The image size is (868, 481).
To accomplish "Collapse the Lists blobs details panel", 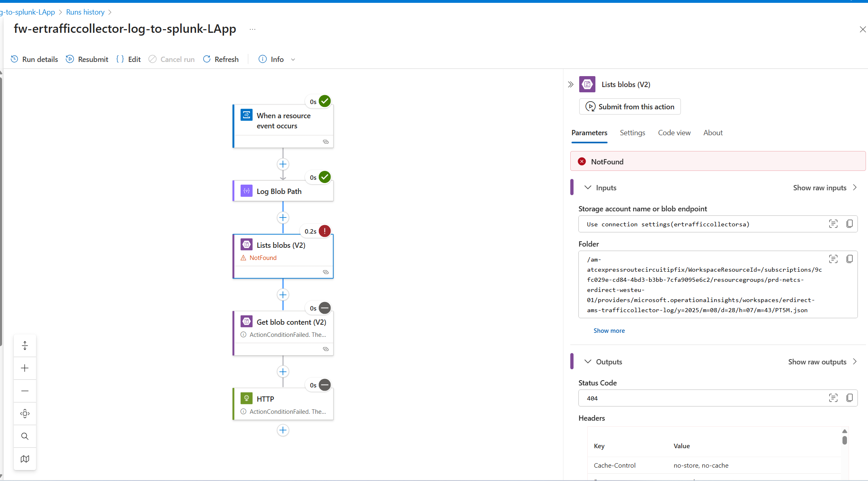I will click(x=571, y=85).
